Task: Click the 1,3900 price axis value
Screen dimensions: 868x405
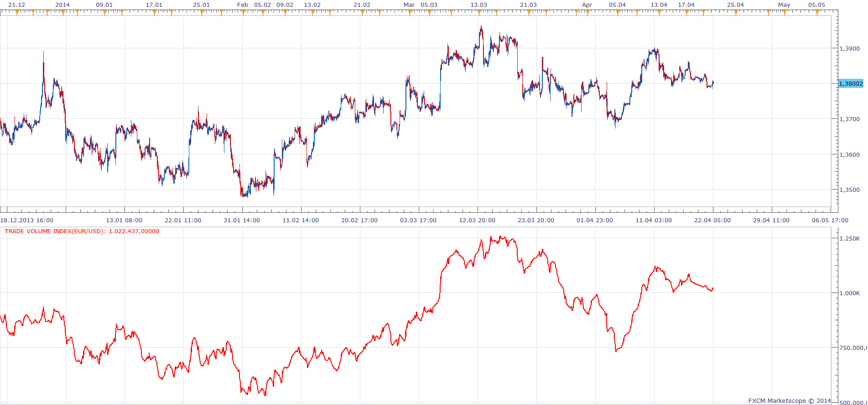Action: [x=849, y=49]
